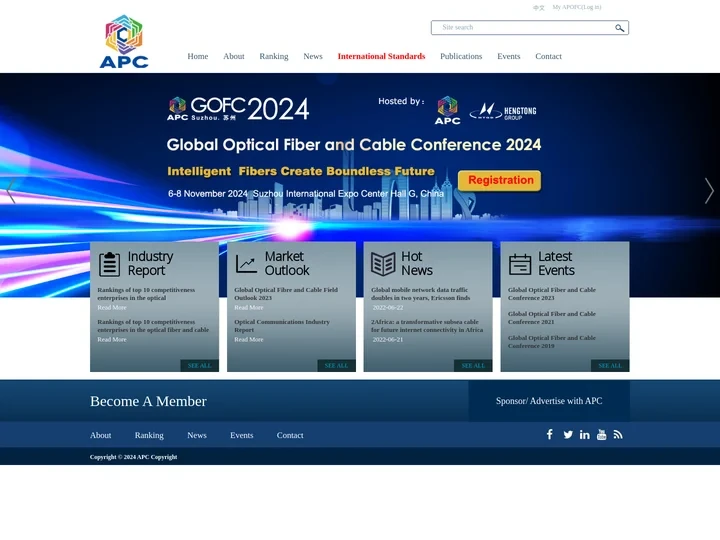Go to previous banner slide arrow
Viewport: 720px width, 540px height.
11,190
